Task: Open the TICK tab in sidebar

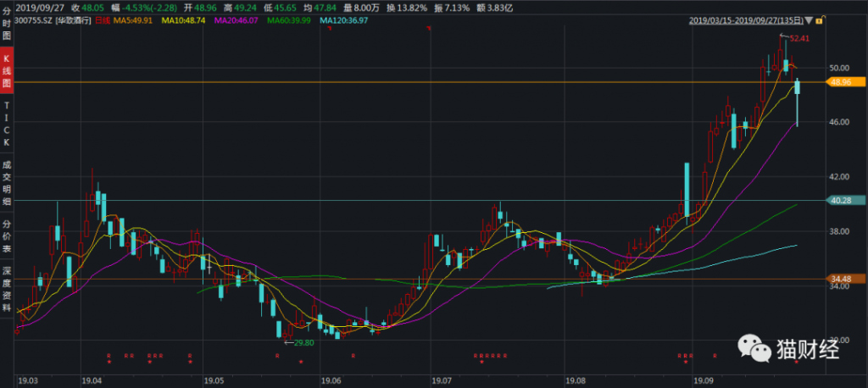Action: [7, 123]
